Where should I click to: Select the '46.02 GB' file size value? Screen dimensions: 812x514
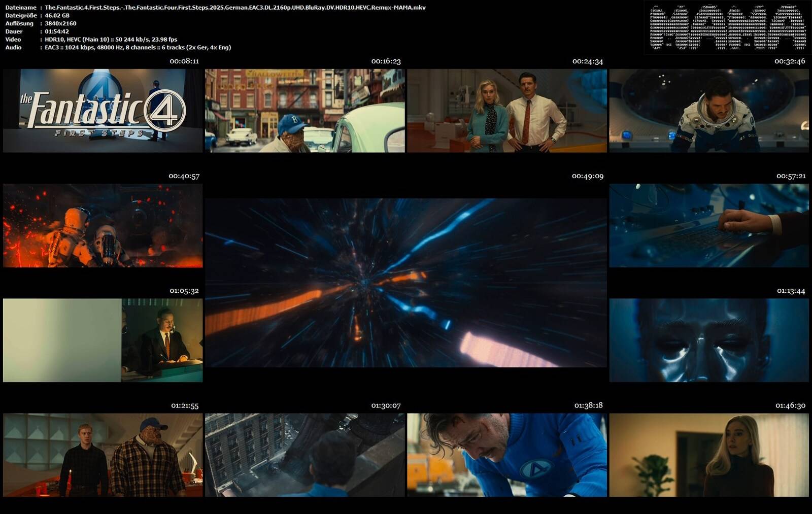(x=57, y=16)
